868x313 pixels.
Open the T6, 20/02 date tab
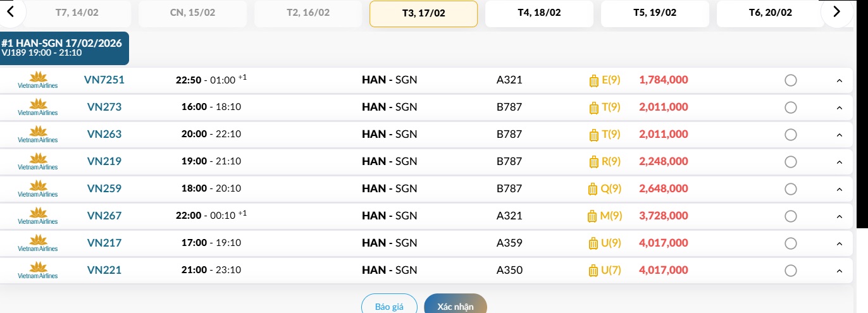[x=770, y=13]
